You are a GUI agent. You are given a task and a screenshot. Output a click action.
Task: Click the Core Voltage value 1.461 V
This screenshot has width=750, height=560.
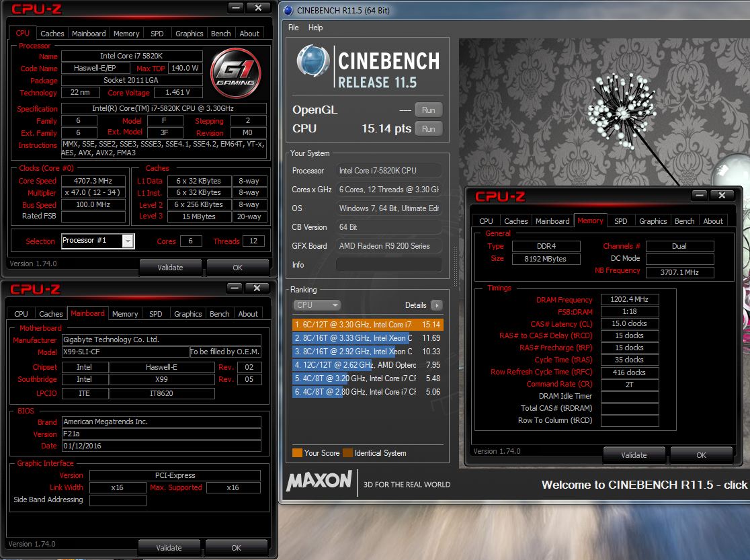177,92
